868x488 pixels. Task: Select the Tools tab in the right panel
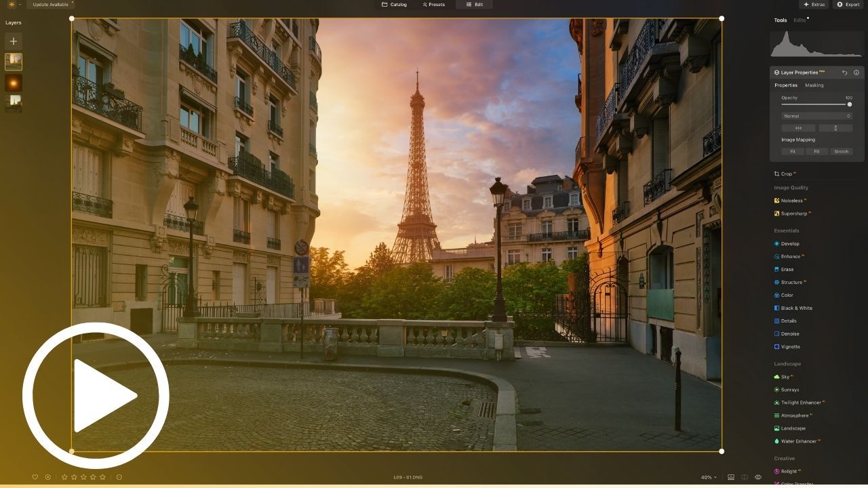pyautogui.click(x=781, y=20)
